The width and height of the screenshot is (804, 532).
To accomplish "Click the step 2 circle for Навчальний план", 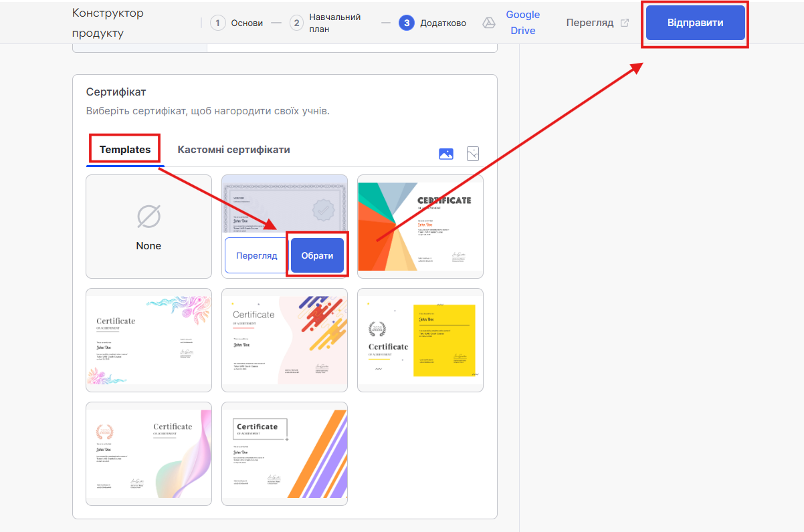I will pyautogui.click(x=296, y=23).
